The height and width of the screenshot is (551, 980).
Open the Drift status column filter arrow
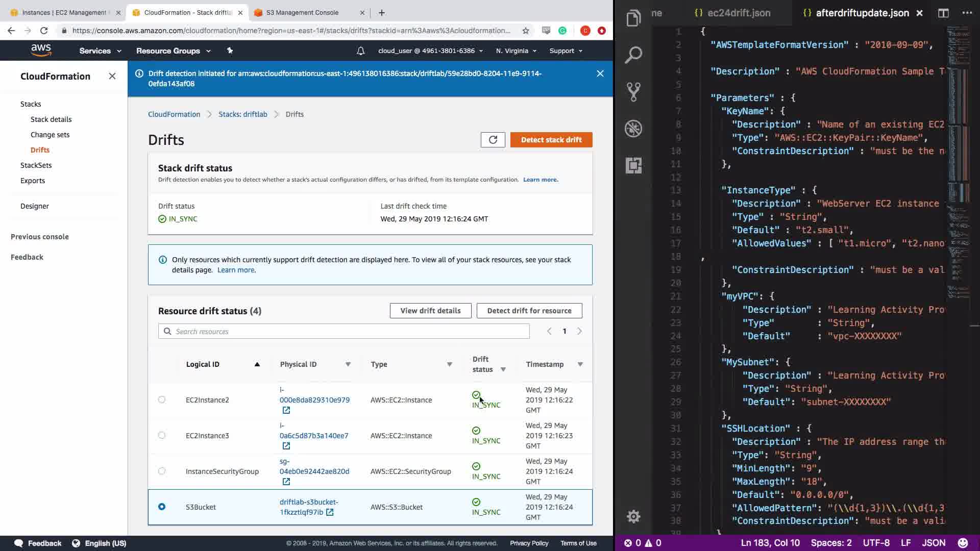pos(503,369)
